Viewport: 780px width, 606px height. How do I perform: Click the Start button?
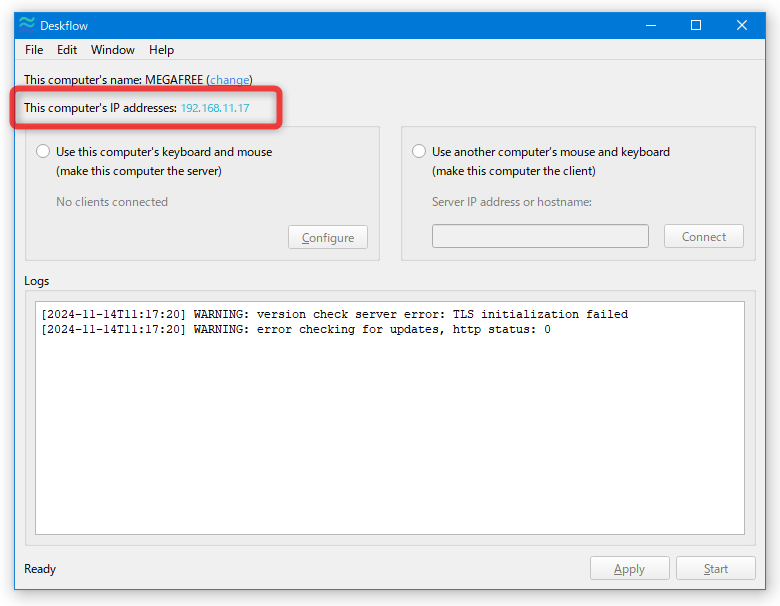click(715, 568)
